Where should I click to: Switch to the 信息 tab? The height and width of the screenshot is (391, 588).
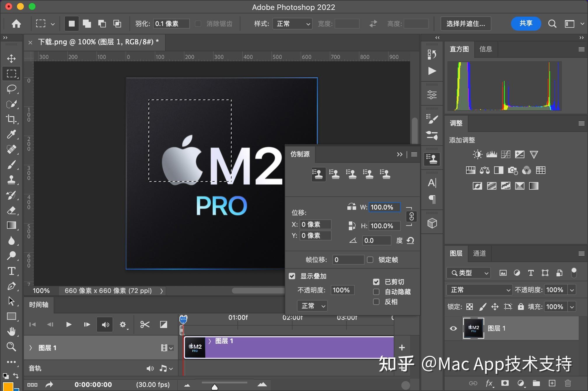pos(486,49)
